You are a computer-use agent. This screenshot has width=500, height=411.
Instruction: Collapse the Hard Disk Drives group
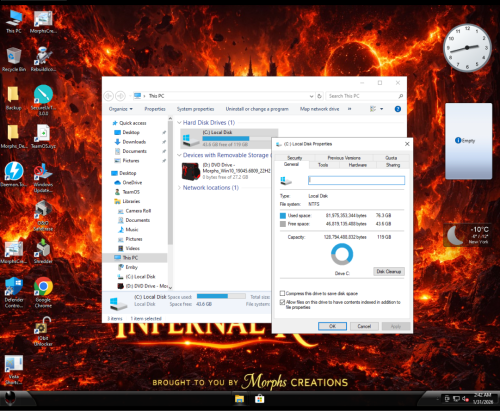179,123
